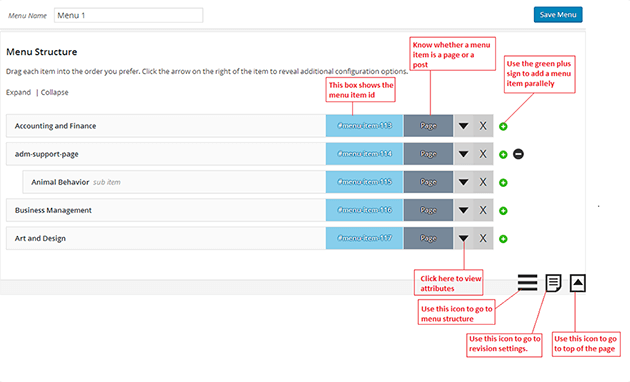The width and height of the screenshot is (630, 382).
Task: Remove Accounting and Finance with its X
Action: [483, 126]
